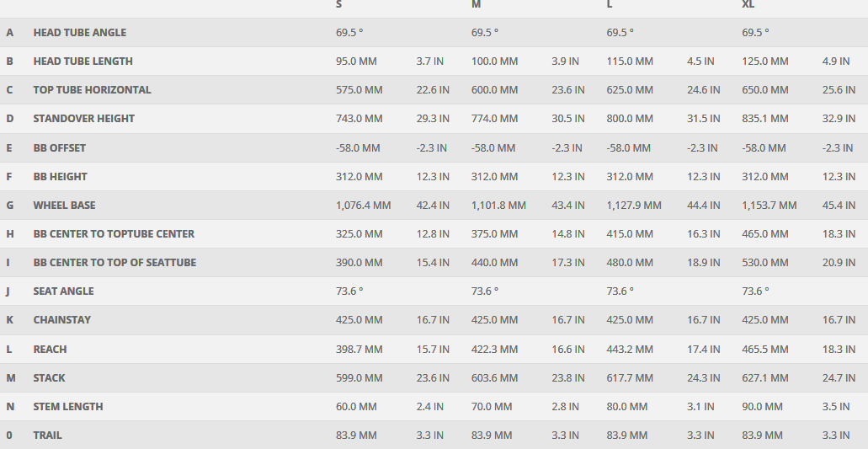The height and width of the screenshot is (449, 868).
Task: Select the 603.6 MM stack value
Action: point(494,378)
